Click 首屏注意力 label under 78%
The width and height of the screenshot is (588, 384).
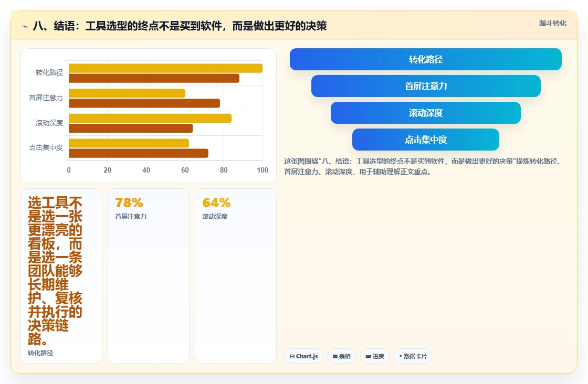(x=131, y=217)
